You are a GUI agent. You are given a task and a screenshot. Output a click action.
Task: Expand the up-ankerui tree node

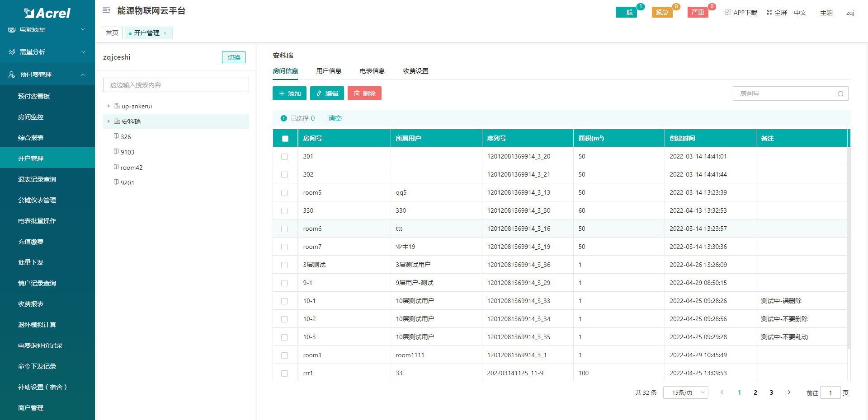108,106
